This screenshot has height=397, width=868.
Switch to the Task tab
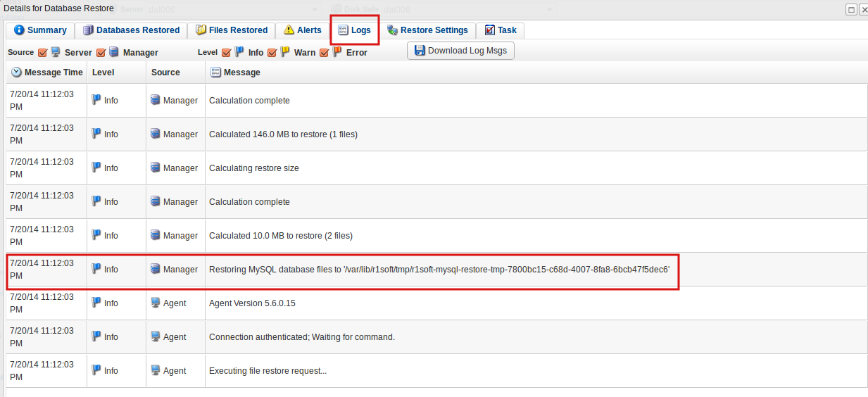[501, 30]
